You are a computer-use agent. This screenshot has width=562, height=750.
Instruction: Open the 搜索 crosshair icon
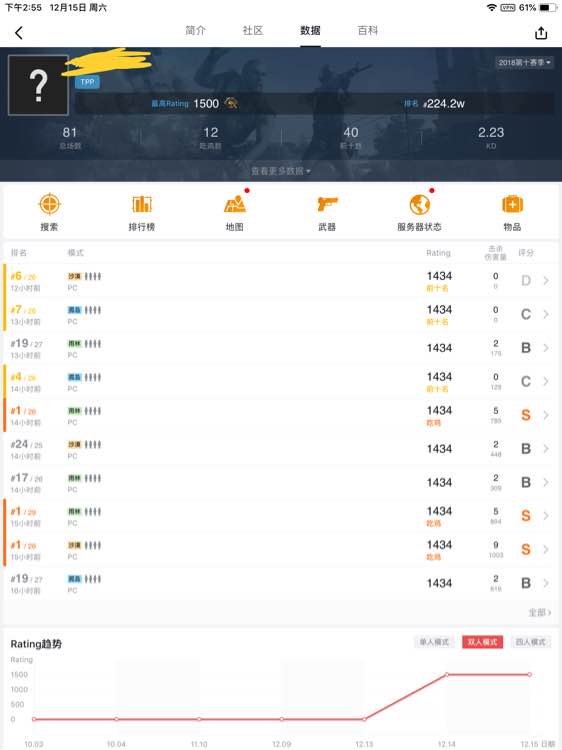[49, 205]
